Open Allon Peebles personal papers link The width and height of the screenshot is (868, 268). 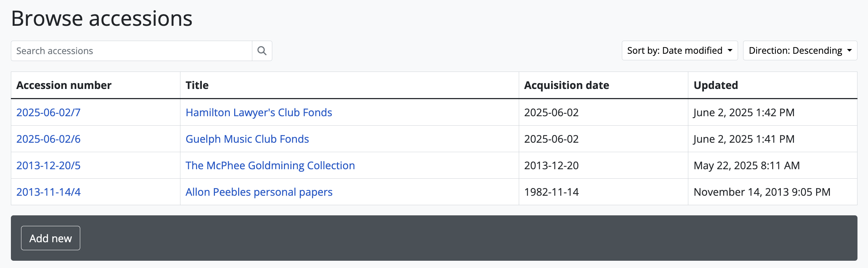coord(259,192)
